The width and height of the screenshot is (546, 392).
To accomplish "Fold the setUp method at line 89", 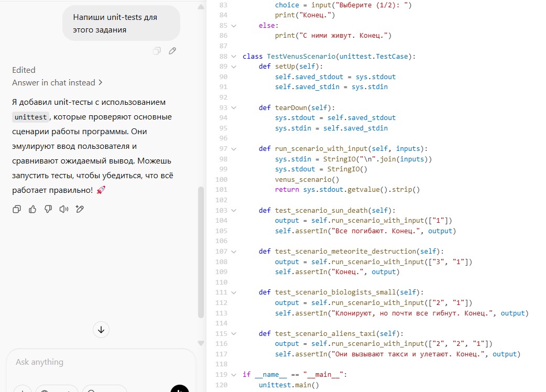I will pos(234,67).
